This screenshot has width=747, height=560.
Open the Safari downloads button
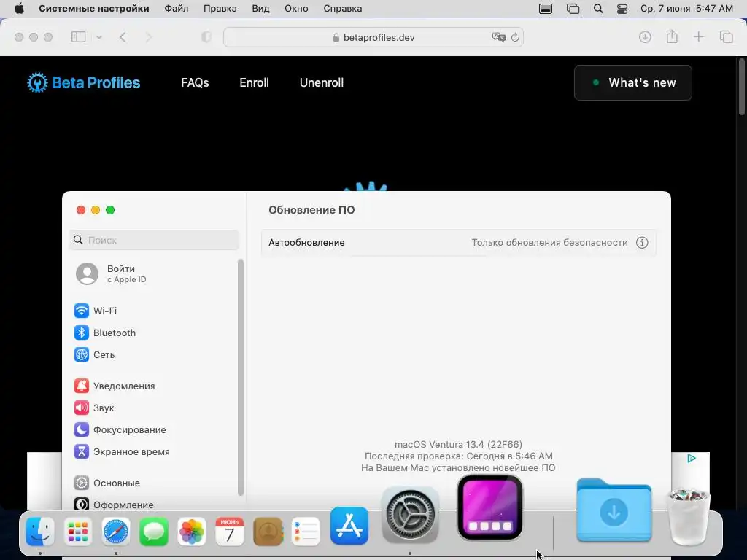[645, 36]
